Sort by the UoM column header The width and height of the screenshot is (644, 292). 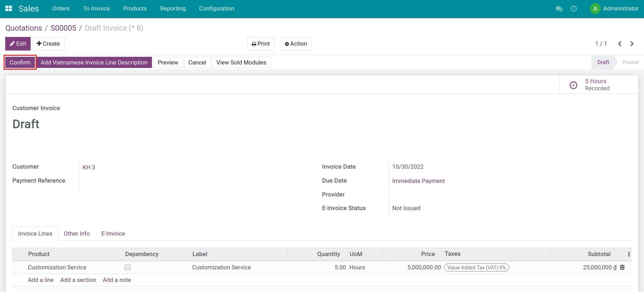tap(365, 254)
